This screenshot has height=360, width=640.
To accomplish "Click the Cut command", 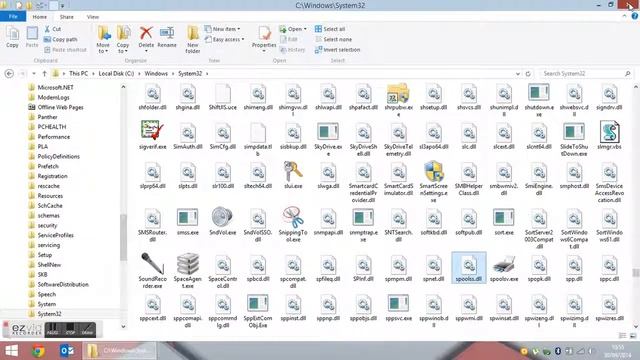I will [53, 29].
